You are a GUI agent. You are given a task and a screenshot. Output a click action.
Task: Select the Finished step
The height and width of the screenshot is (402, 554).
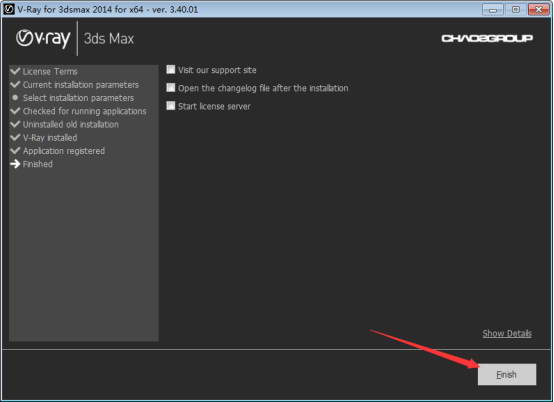pyautogui.click(x=38, y=164)
